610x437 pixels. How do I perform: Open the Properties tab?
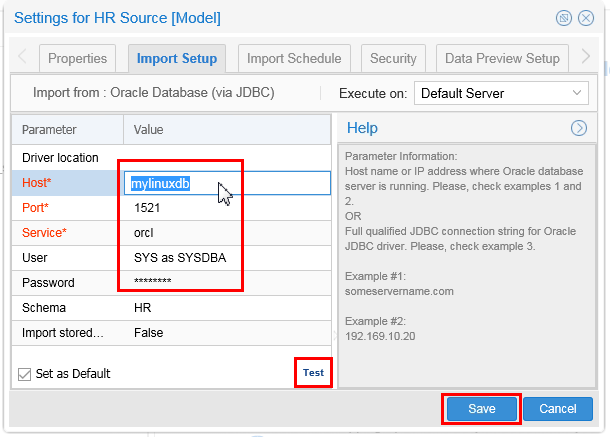pyautogui.click(x=78, y=58)
